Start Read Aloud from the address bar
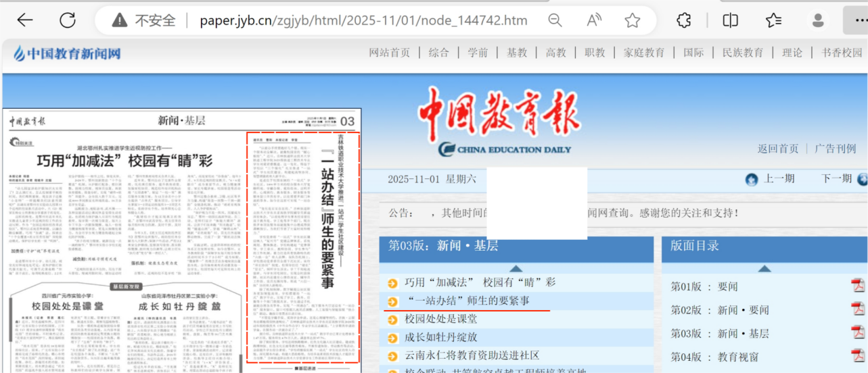Screen dimensions: 868x373 (x=594, y=20)
